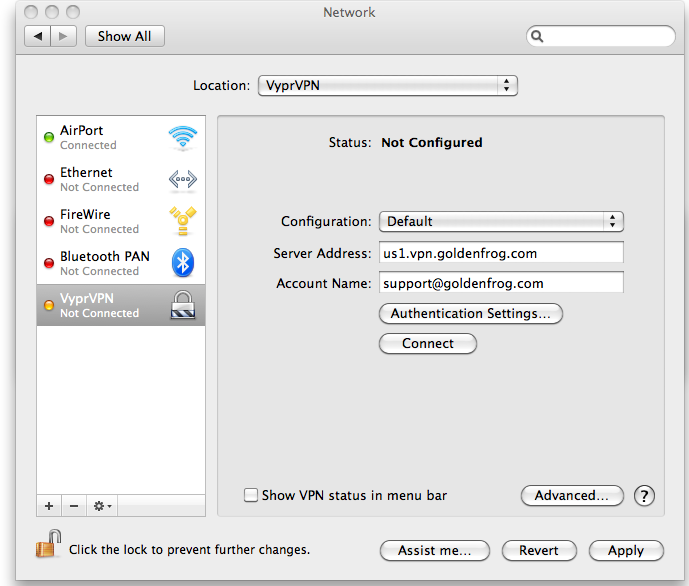Click the forward navigation arrow

(64, 36)
